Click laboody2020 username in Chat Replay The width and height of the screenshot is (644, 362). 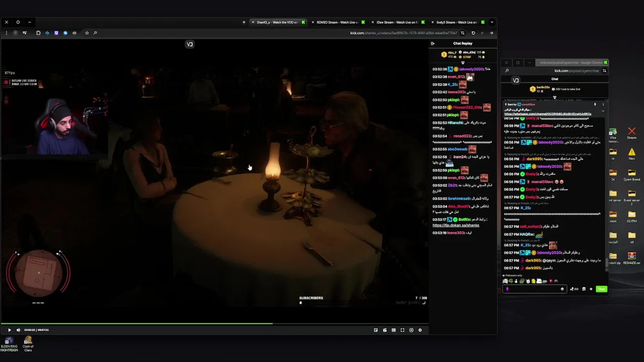(x=471, y=69)
